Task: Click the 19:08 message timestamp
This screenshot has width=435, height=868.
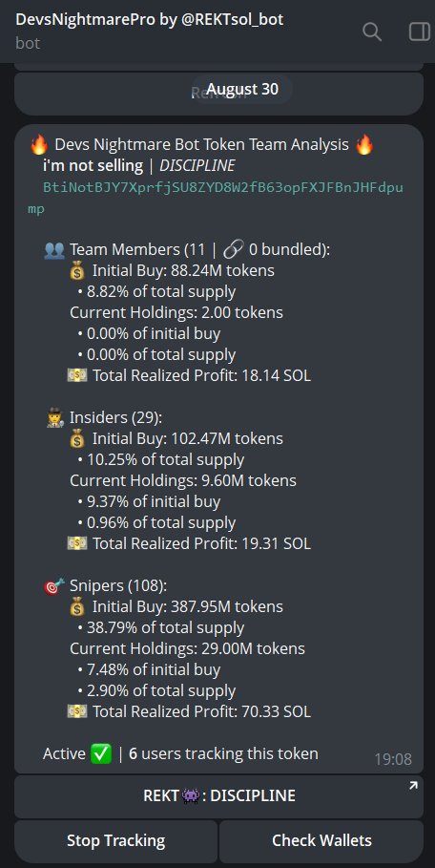Action: (x=393, y=759)
